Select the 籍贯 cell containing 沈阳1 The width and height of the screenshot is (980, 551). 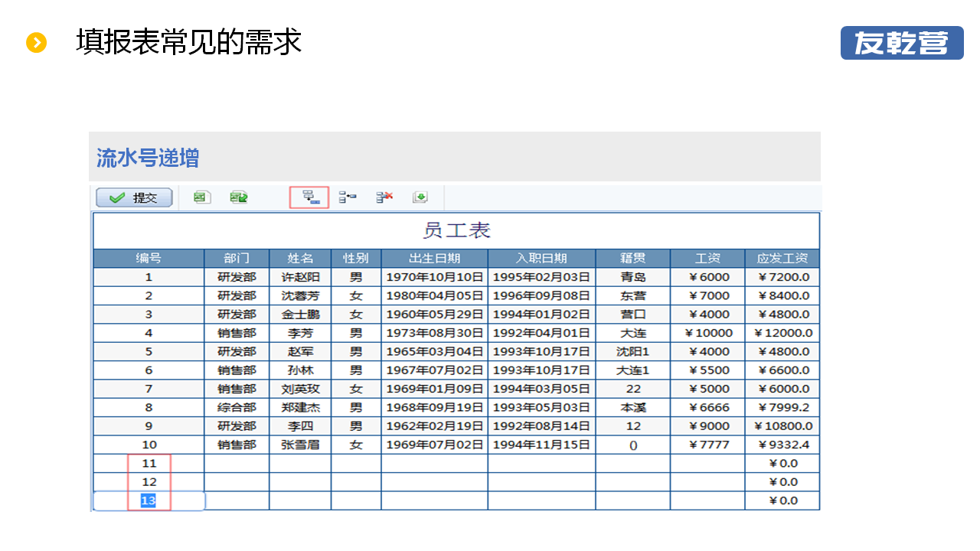point(632,351)
